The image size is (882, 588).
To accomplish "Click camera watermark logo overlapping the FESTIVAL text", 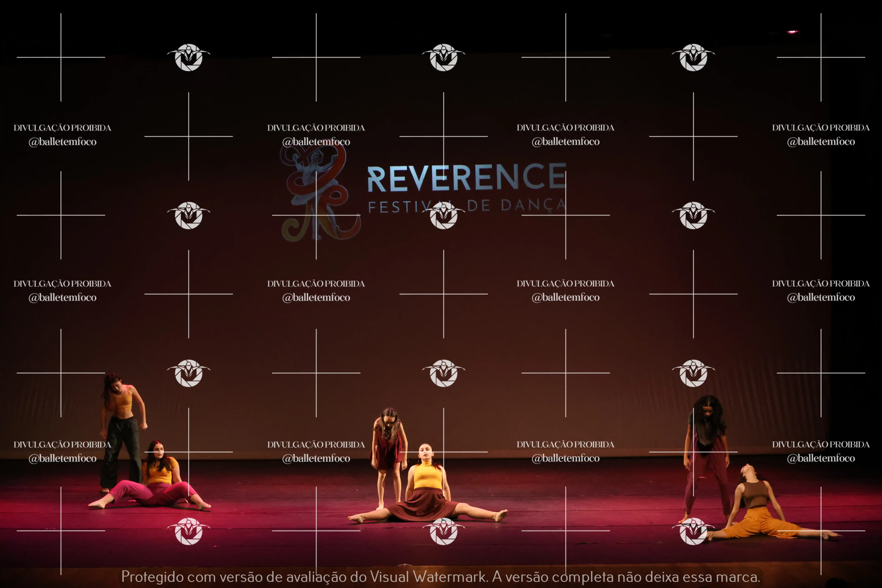I will [444, 216].
